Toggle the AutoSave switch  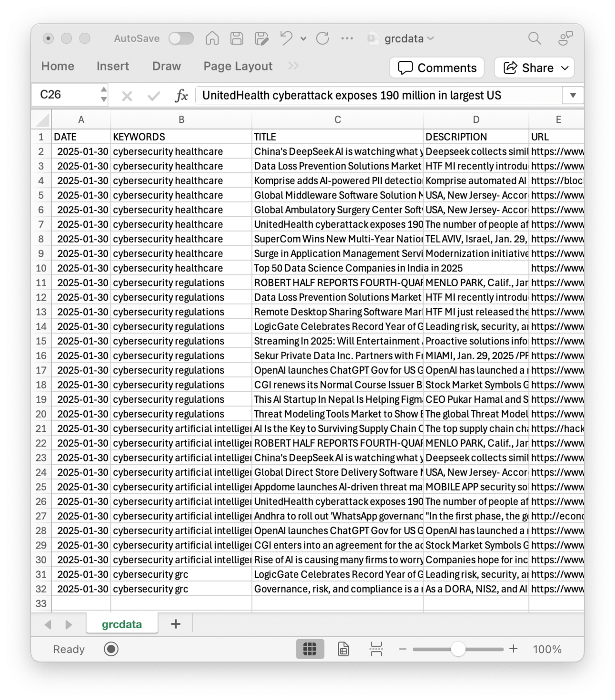[x=181, y=39]
